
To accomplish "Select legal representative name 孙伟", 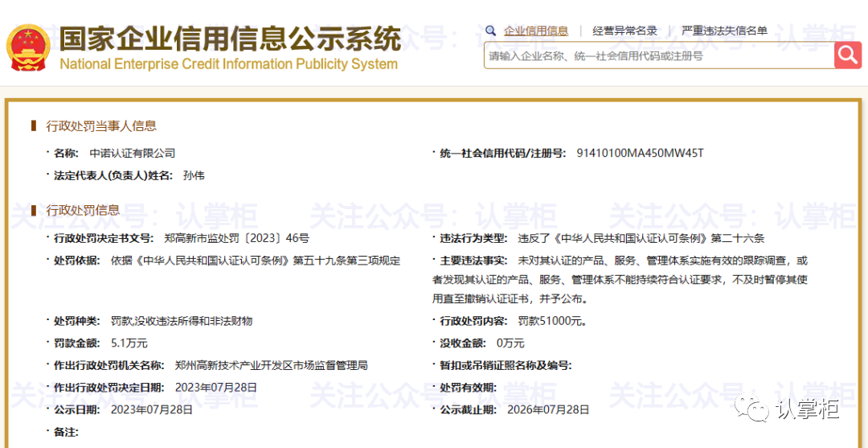I will point(193,175).
